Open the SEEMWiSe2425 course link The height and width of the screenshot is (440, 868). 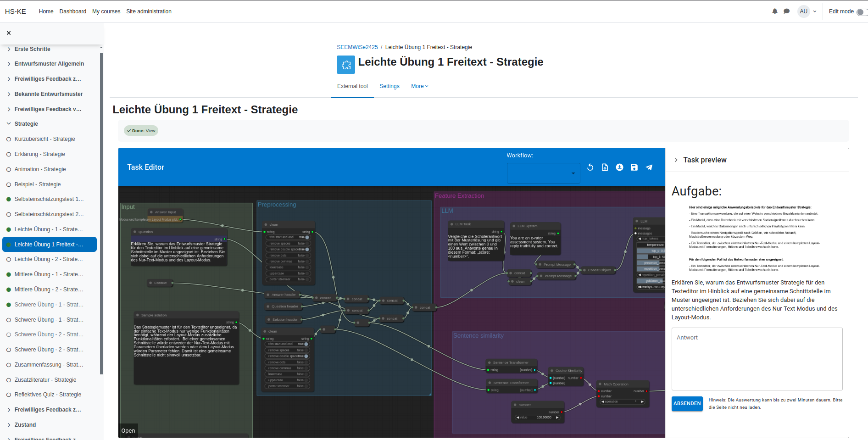(358, 47)
